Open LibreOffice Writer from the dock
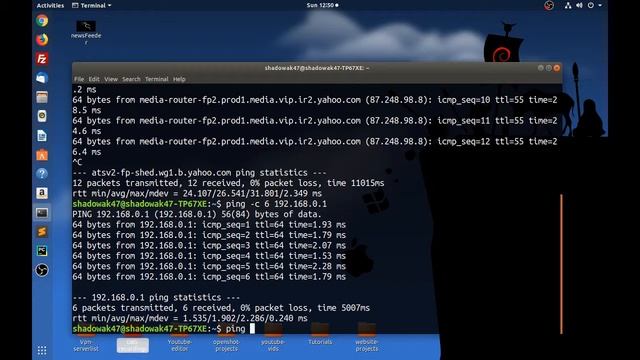Viewport: 640px width, 360px height. [x=42, y=136]
